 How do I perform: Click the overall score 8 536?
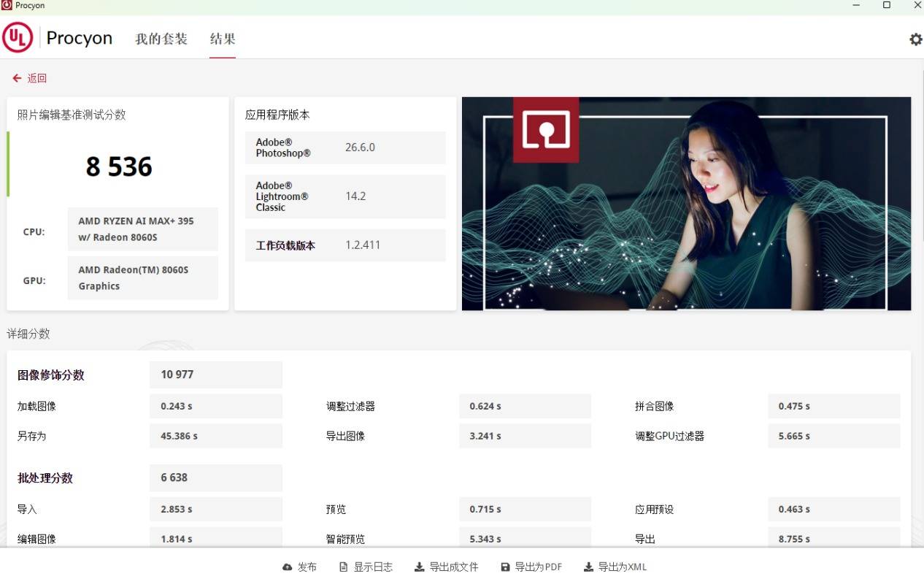pos(119,166)
